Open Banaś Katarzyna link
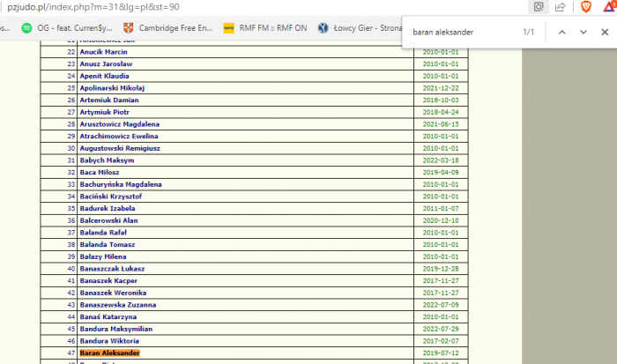 (x=108, y=316)
